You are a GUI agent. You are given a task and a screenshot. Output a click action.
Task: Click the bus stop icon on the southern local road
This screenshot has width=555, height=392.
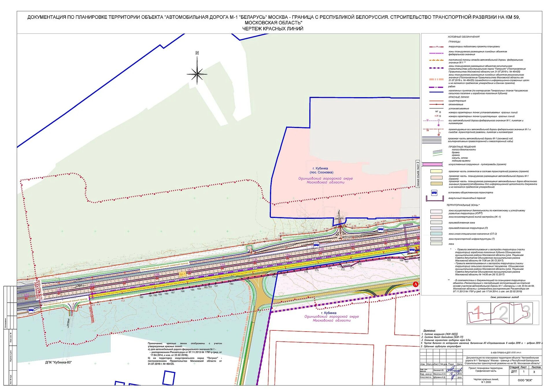(x=31, y=310)
